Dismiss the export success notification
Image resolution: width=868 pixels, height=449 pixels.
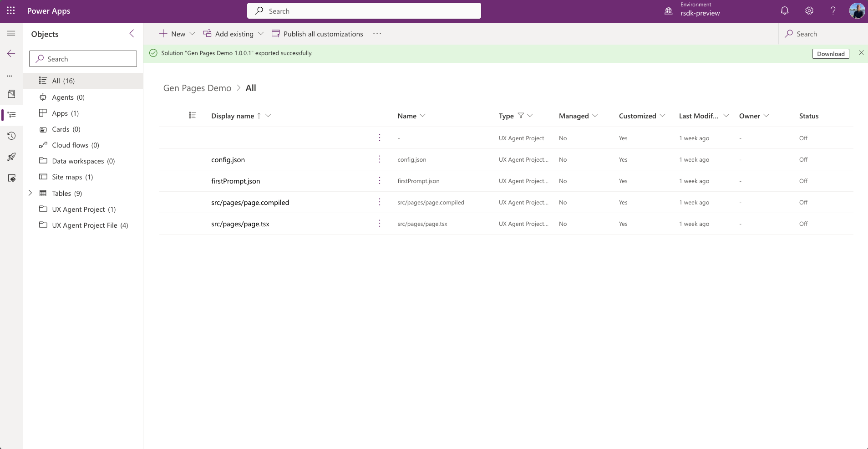[x=861, y=53]
